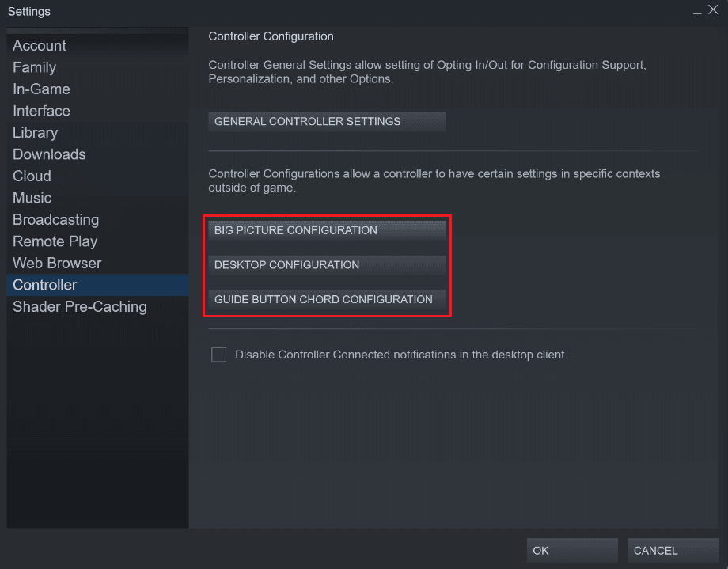Close the Settings window
The height and width of the screenshot is (569, 728).
(713, 9)
